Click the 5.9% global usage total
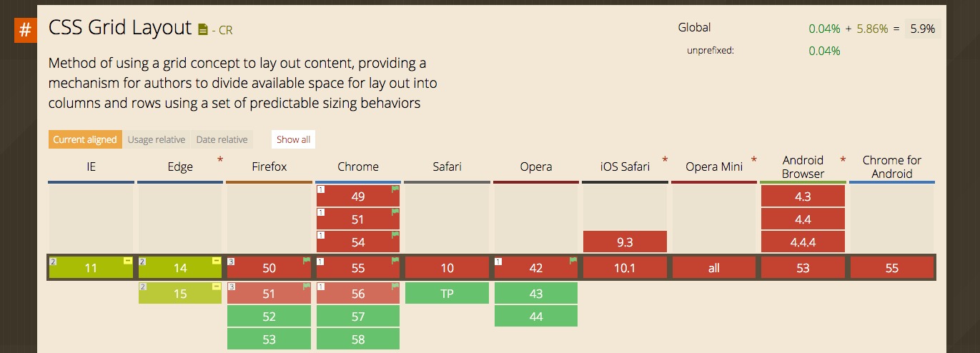This screenshot has width=980, height=353. pos(923,29)
